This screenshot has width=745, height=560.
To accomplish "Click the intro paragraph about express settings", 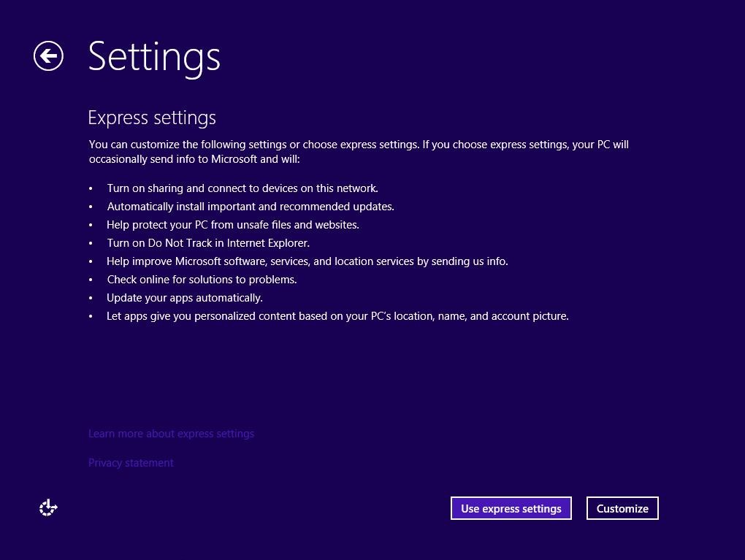I will pos(358,151).
